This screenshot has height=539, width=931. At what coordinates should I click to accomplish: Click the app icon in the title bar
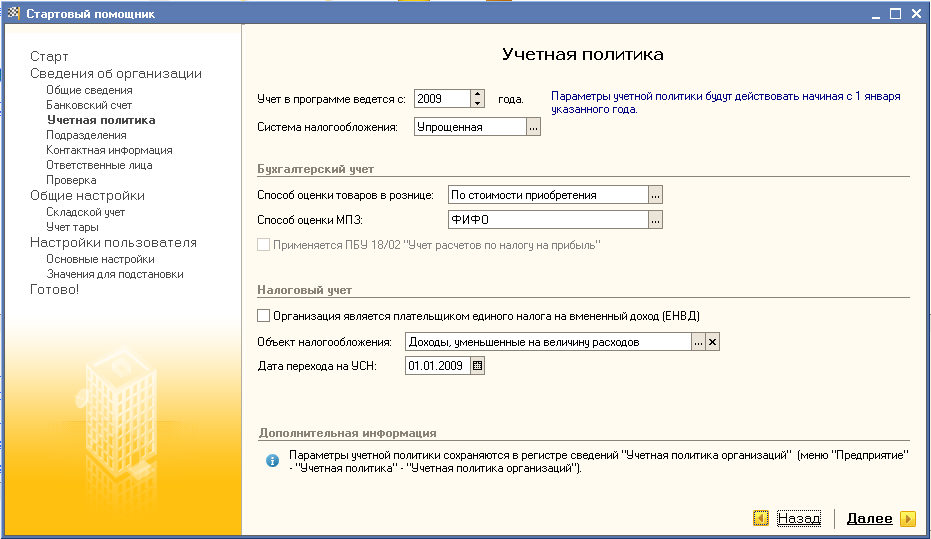(x=12, y=13)
